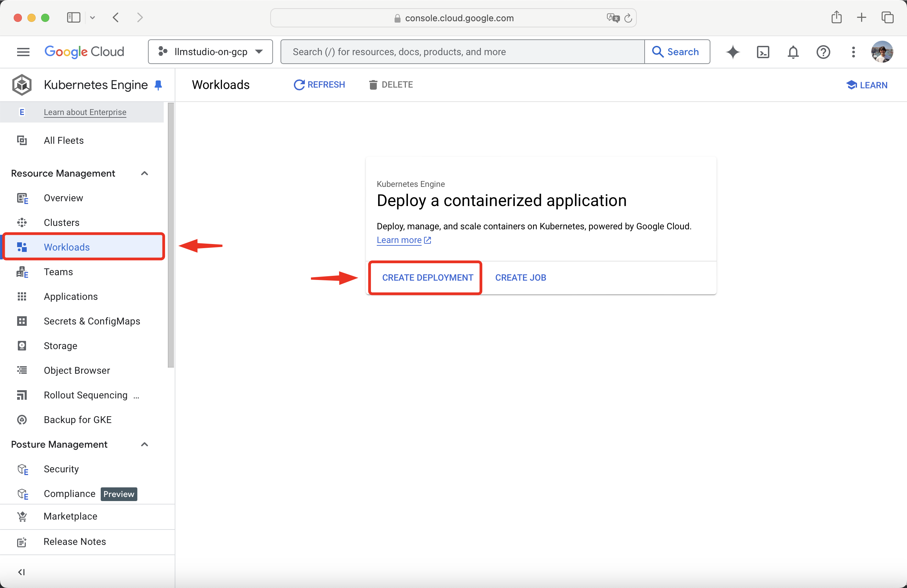
Task: Open the llmstudio-on-gcp project selector
Action: (210, 52)
